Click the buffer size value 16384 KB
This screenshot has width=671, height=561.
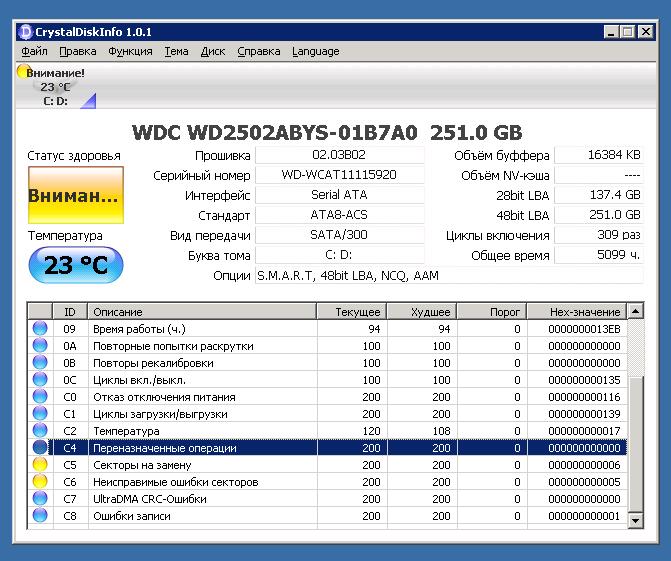tap(599, 155)
